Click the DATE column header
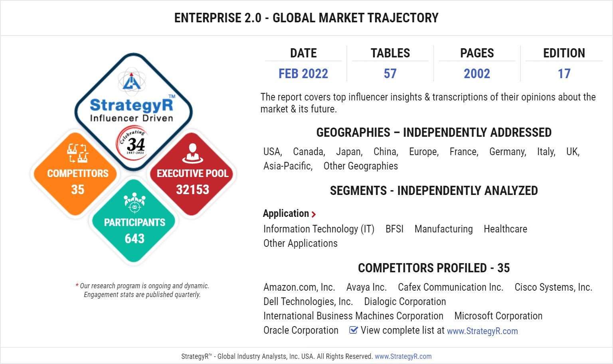Viewport: 613px width, 364px height. 303,53
